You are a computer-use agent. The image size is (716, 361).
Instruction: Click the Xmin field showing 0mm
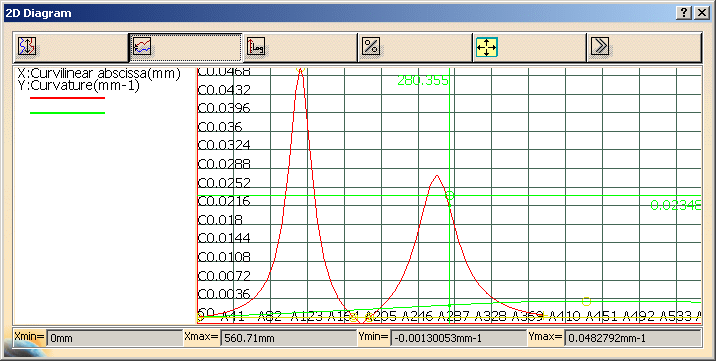pos(115,339)
